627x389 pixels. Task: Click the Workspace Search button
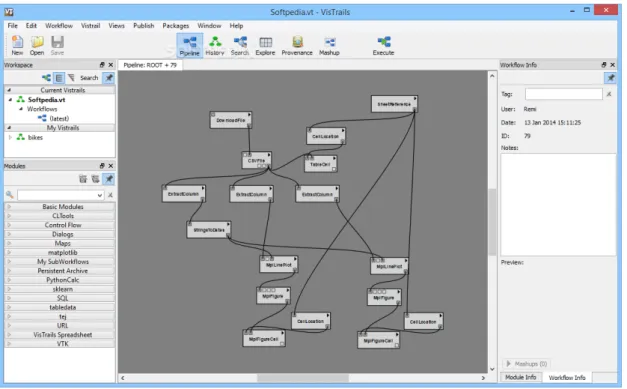pyautogui.click(x=89, y=78)
